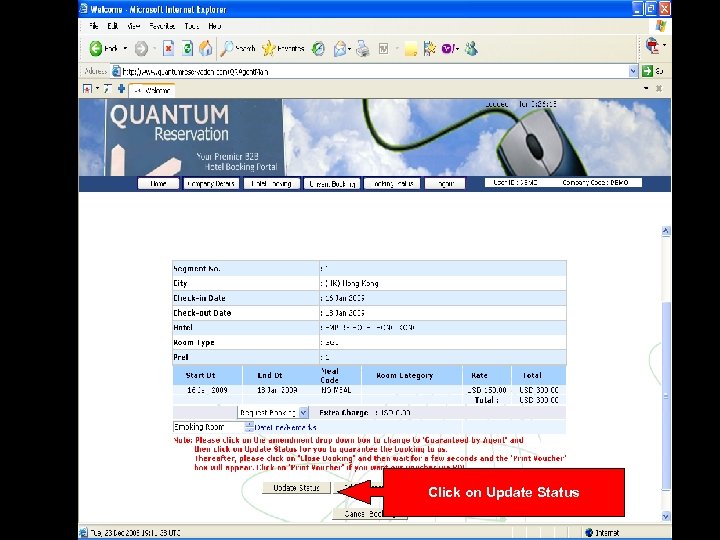Click the Stop icon with red X
Viewport: 720px width, 540px height.
point(169,48)
